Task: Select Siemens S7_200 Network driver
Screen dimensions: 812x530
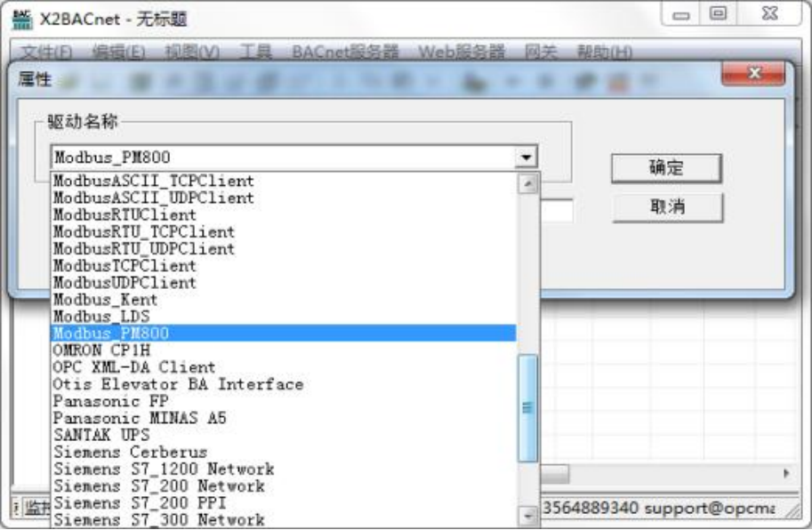Action: tap(284, 486)
